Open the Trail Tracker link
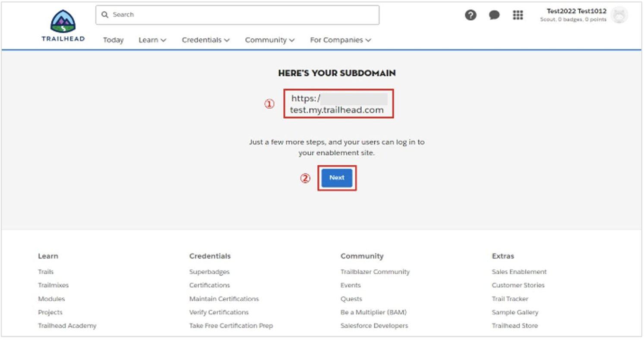Screen dimensions: 644x340 pos(510,299)
